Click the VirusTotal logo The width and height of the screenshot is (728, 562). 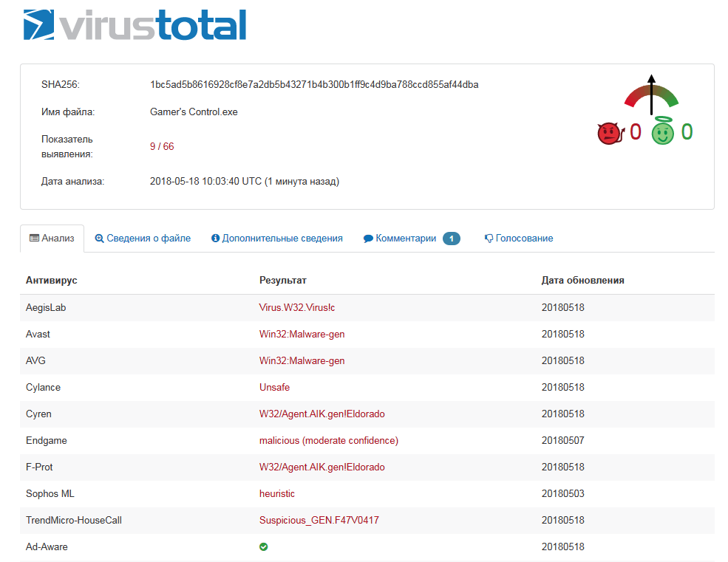pos(135,24)
